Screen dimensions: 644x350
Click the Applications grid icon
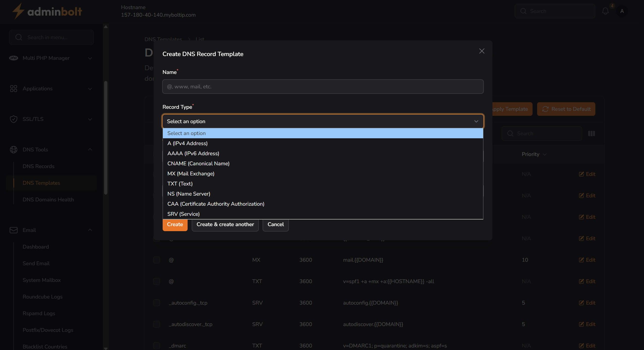14,89
